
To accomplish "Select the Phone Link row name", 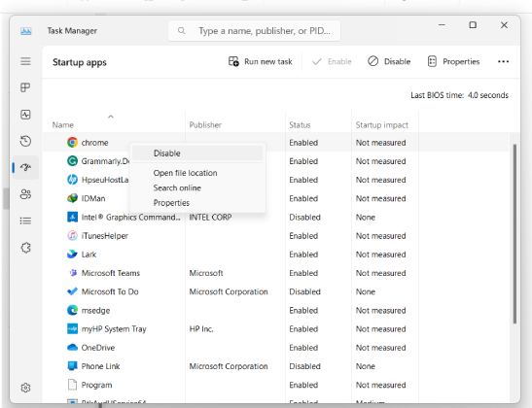I will click(x=100, y=366).
